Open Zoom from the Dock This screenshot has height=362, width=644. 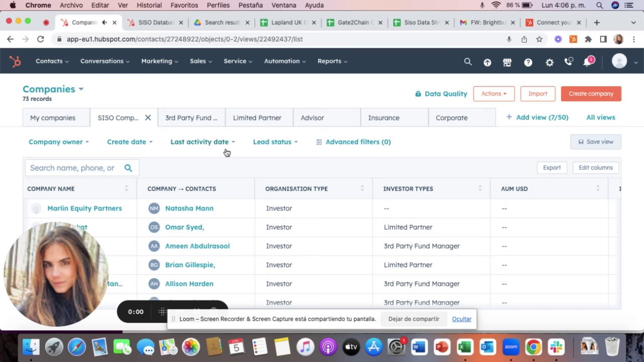[x=511, y=347]
